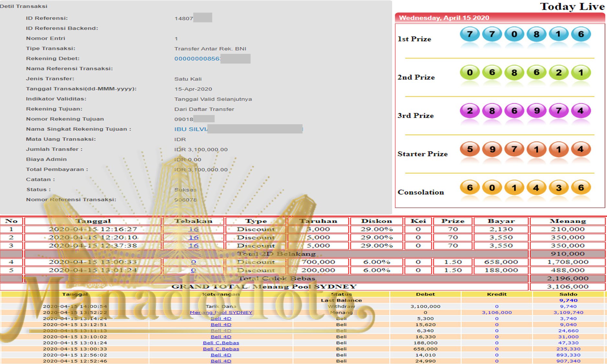The width and height of the screenshot is (607, 364).
Task: Click the Starter Prize ball showing 5
Action: coord(470,149)
